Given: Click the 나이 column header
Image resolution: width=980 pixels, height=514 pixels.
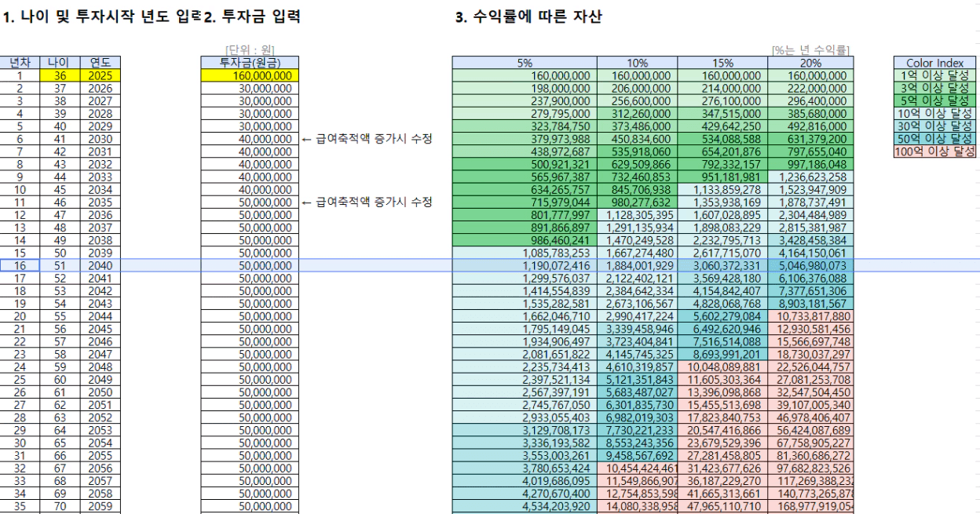Looking at the screenshot, I should point(59,64).
